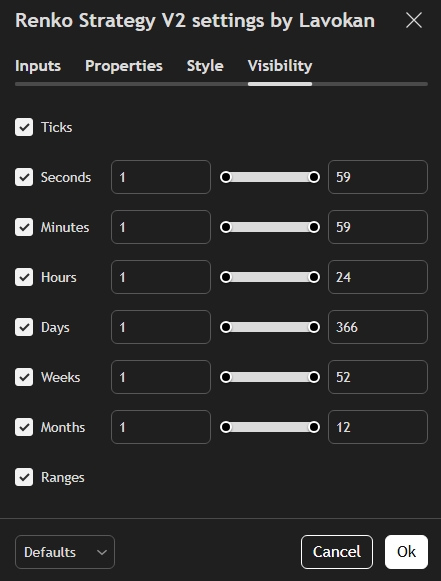
Task: Toggle the Seconds checkbox
Action: pos(24,177)
